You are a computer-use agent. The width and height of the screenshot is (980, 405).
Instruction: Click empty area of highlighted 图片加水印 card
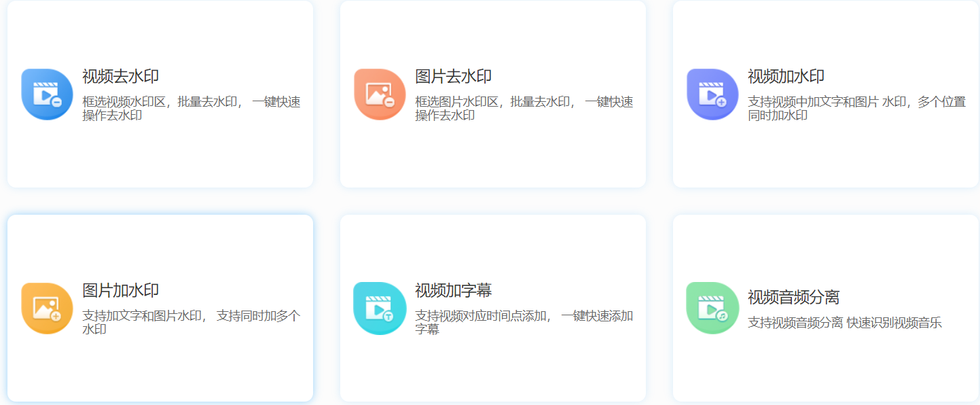tap(160, 374)
